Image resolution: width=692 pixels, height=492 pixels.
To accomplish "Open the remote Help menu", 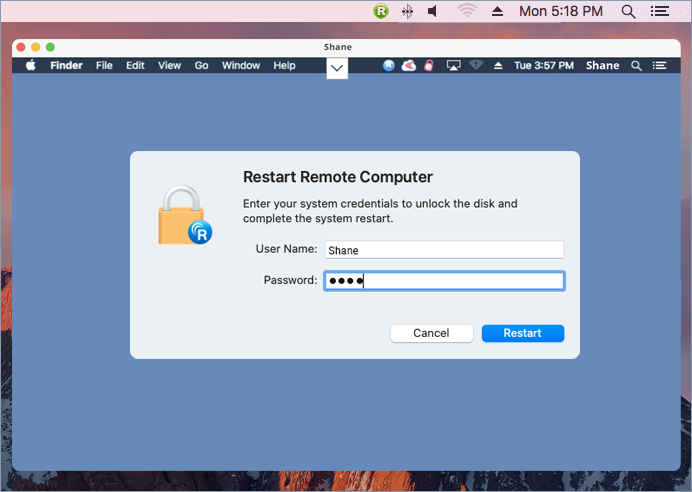I will pyautogui.click(x=284, y=65).
